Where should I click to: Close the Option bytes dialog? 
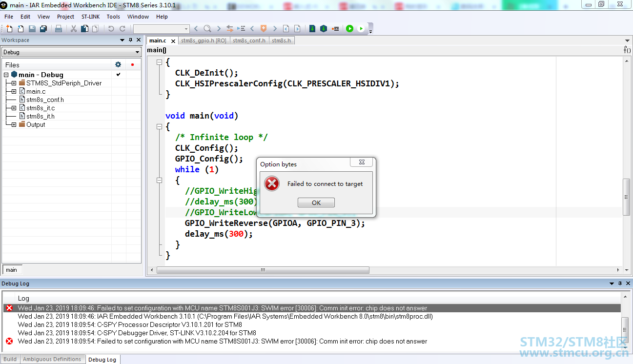[x=362, y=162]
